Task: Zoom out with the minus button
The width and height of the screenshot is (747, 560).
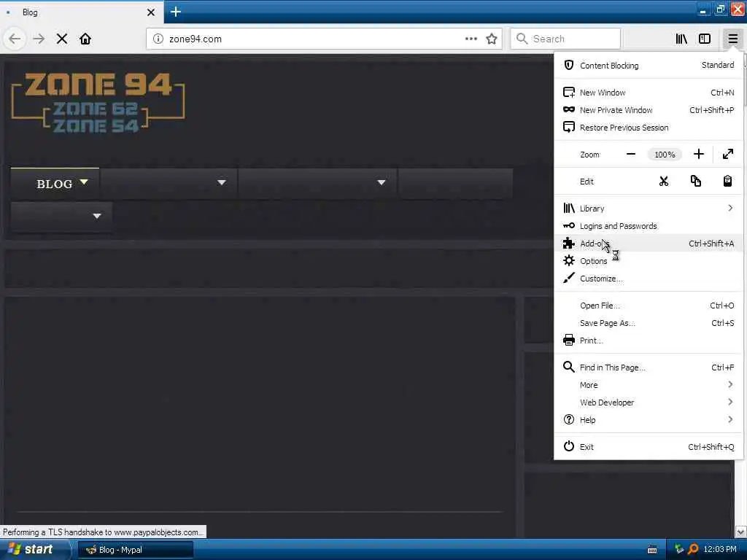Action: [631, 155]
